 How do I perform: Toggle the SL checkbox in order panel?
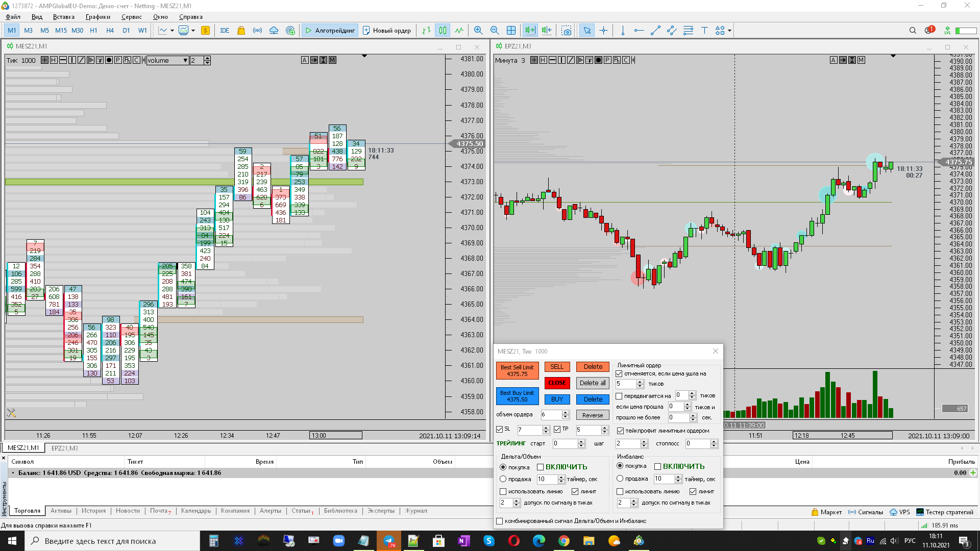[500, 429]
